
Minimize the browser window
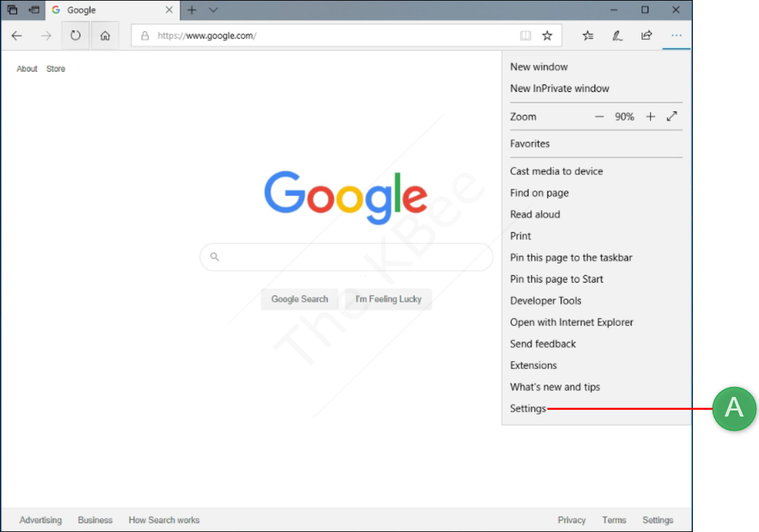(x=614, y=9)
